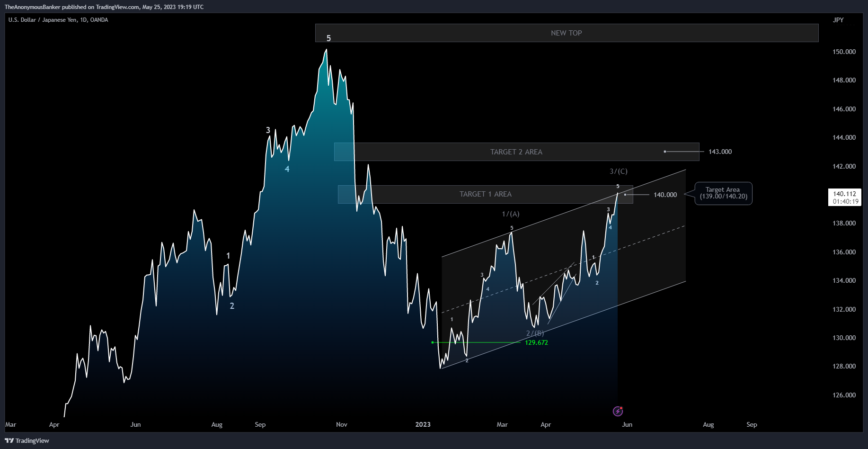This screenshot has width=868, height=449.
Task: Click the 126.000 price axis value
Action: tap(844, 395)
